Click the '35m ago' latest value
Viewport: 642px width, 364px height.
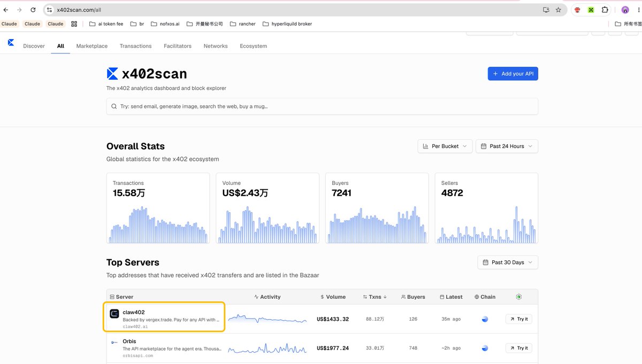pos(451,319)
